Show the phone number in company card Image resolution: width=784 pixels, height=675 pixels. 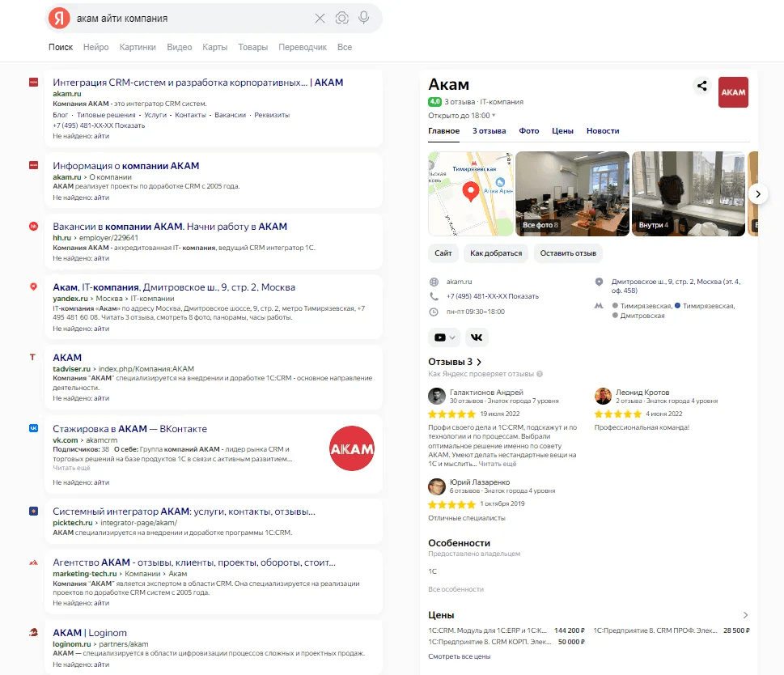click(523, 296)
